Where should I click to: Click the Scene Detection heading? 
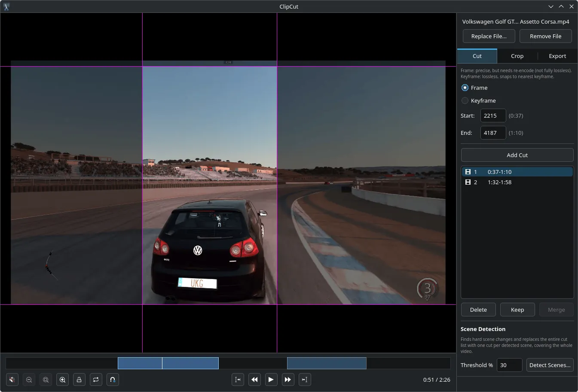[x=483, y=329]
